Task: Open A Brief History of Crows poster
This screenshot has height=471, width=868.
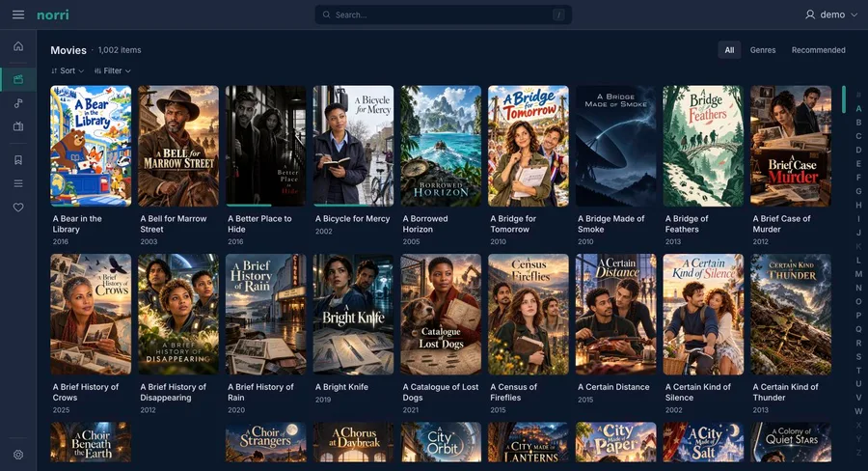Action: click(x=91, y=315)
